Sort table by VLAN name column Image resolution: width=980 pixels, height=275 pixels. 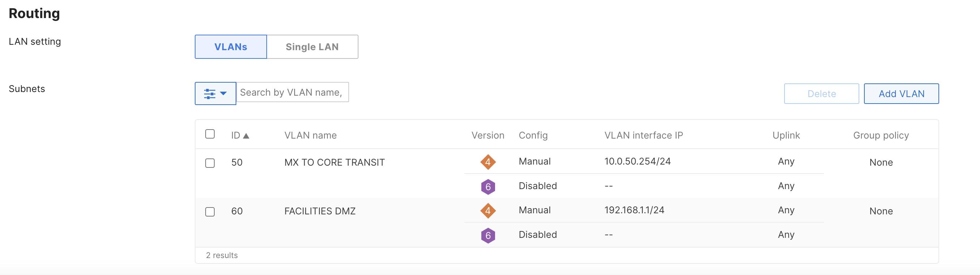(x=310, y=135)
